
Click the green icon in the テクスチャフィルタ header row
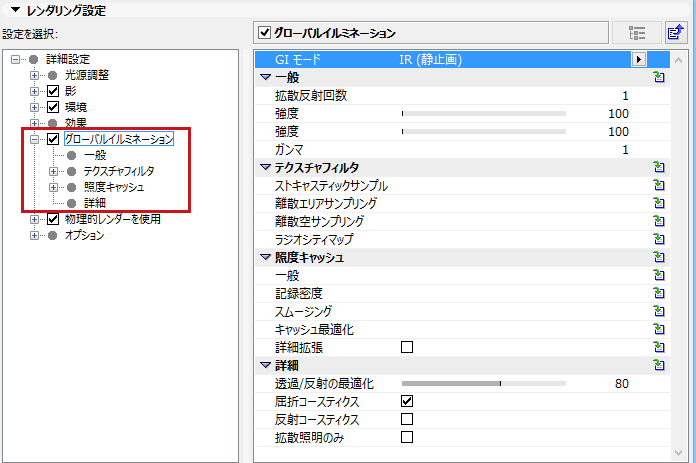point(659,167)
